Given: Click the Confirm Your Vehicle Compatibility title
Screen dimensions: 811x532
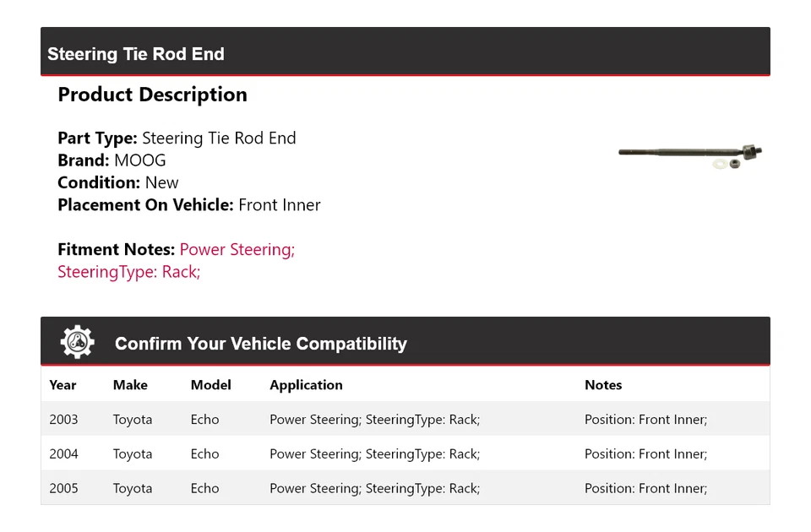Looking at the screenshot, I should coord(260,344).
